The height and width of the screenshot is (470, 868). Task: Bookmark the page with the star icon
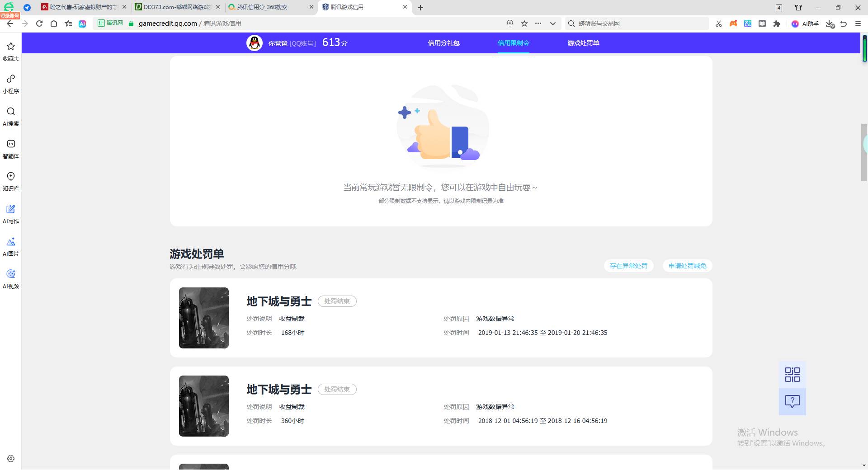(524, 23)
